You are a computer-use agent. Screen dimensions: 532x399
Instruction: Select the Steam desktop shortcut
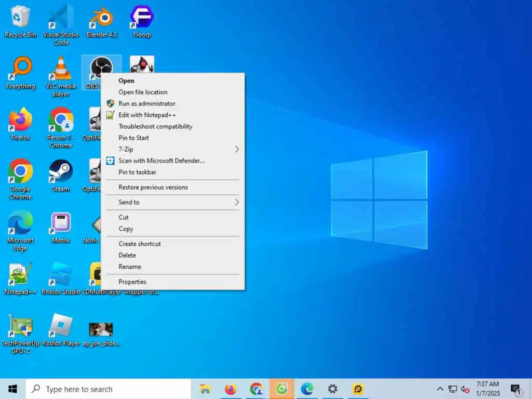pyautogui.click(x=61, y=176)
